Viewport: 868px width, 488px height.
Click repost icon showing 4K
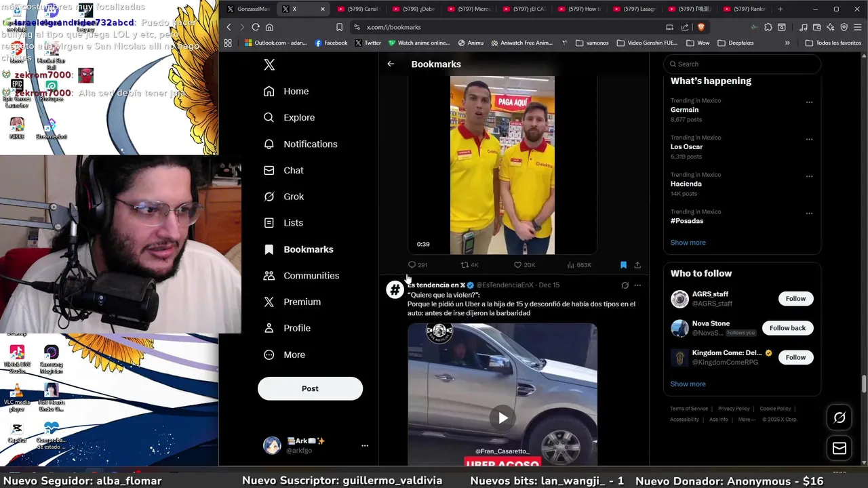click(465, 265)
